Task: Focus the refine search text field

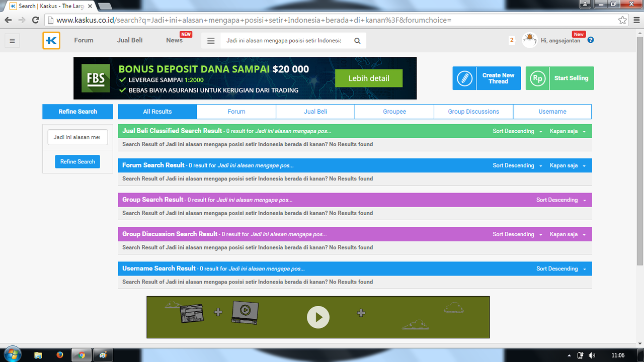Action: click(x=77, y=137)
